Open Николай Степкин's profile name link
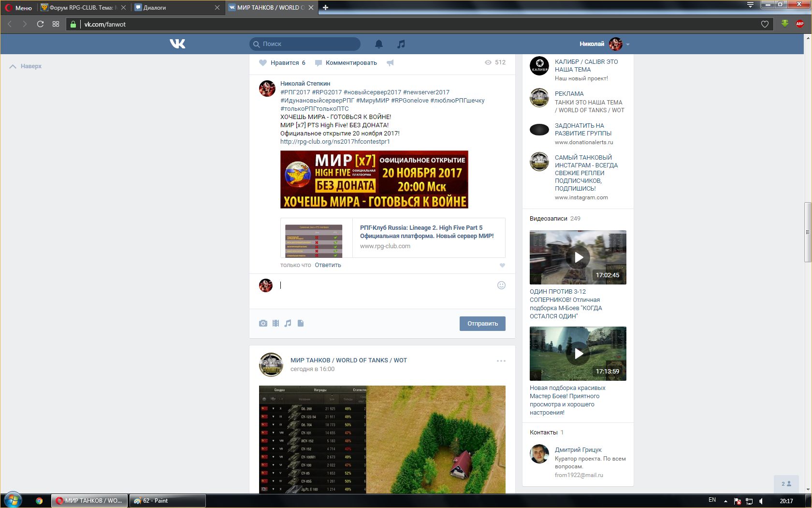Screen dimensions: 812x508 [x=305, y=83]
